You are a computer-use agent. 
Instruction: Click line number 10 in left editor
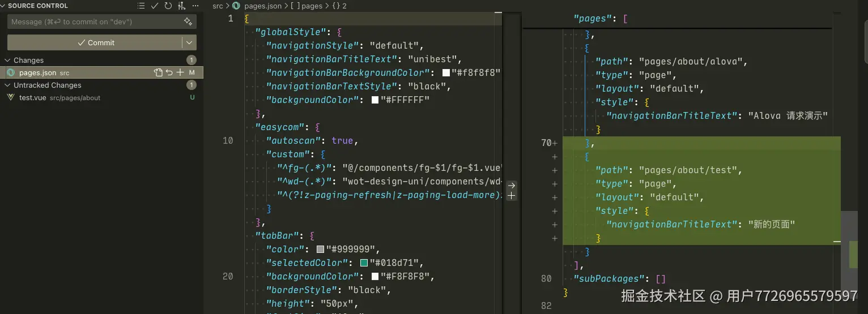[x=228, y=141]
